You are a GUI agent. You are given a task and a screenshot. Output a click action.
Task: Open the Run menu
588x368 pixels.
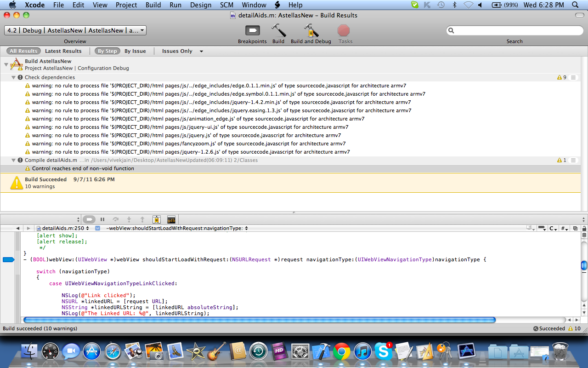(x=175, y=5)
